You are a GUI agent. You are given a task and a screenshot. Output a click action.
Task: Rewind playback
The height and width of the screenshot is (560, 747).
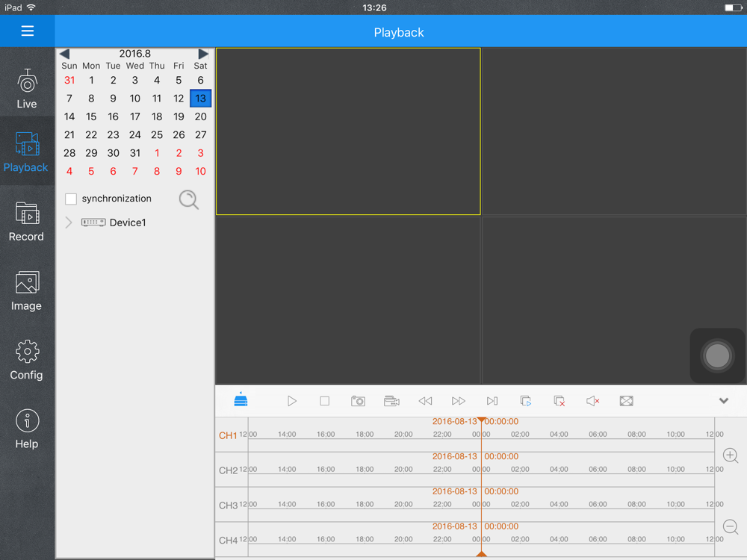click(425, 401)
